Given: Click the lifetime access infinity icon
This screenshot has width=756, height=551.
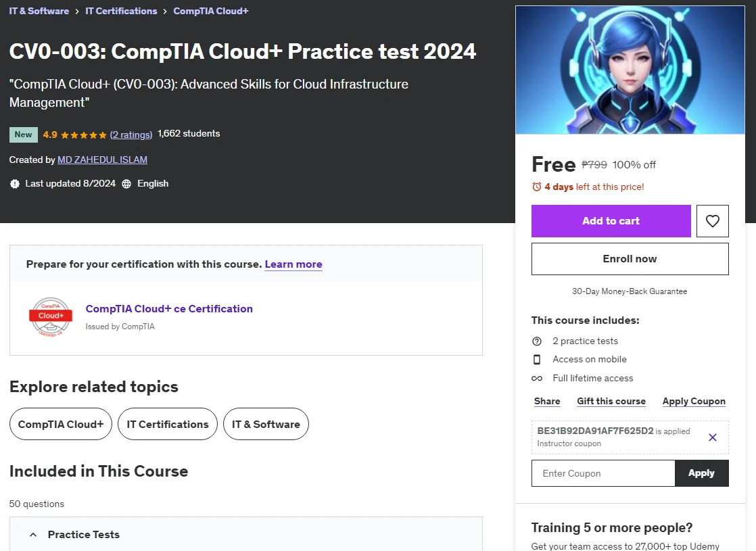Looking at the screenshot, I should click(x=537, y=379).
